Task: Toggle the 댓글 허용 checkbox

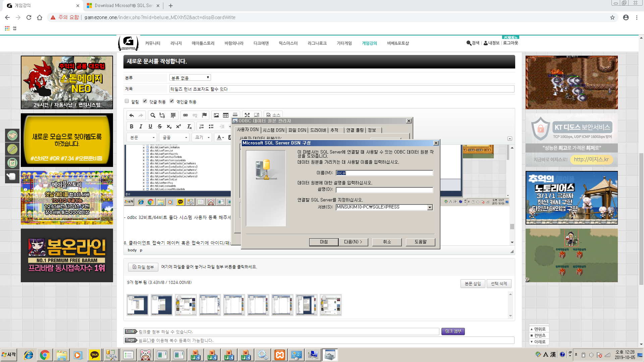Action: click(x=145, y=101)
